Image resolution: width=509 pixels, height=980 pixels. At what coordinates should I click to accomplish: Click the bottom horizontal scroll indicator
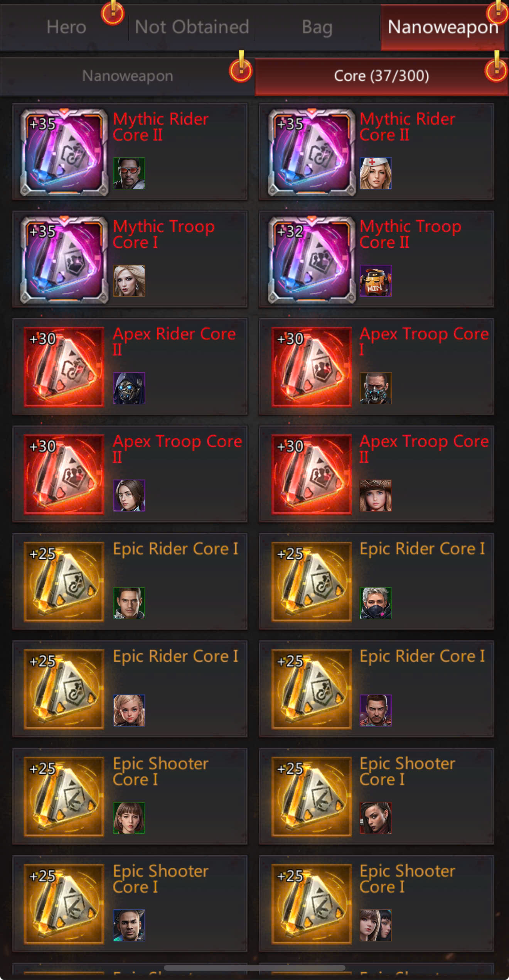pos(254,968)
